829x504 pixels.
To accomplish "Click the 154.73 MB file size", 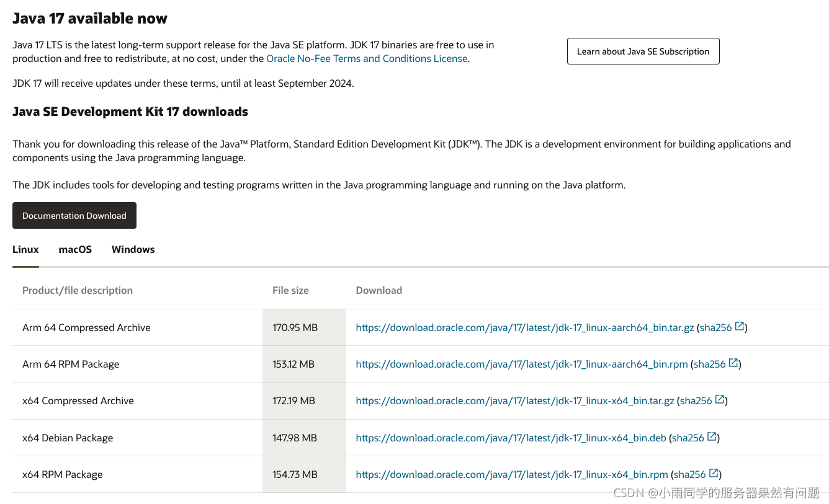I will [295, 474].
